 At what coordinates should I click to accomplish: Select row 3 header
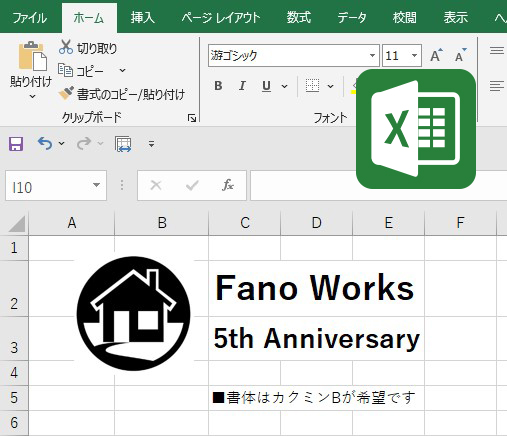[14, 338]
